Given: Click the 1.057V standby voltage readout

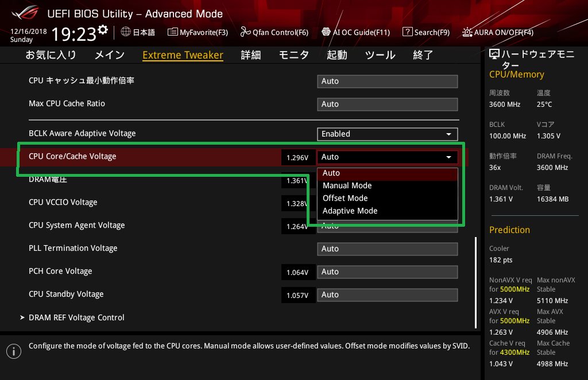Looking at the screenshot, I should 298,295.
